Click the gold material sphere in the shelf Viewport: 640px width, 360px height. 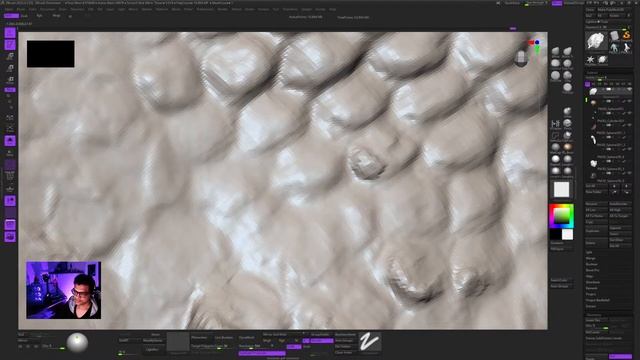(x=567, y=147)
